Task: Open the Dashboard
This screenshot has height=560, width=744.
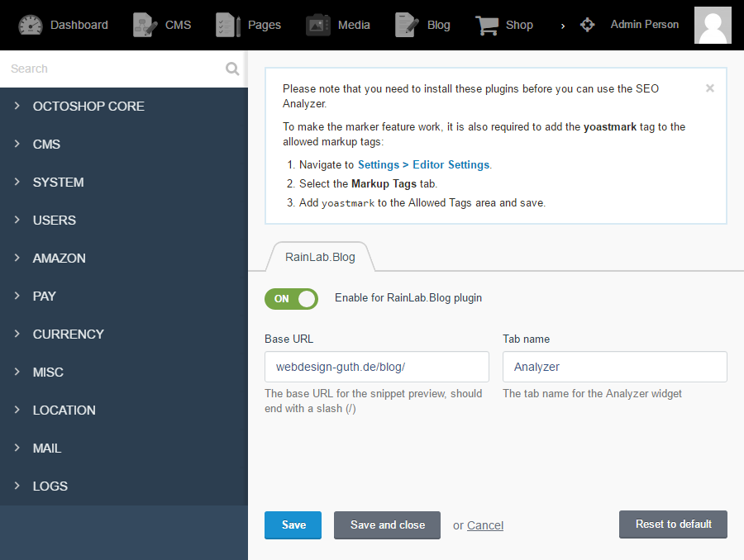Action: tap(64, 25)
